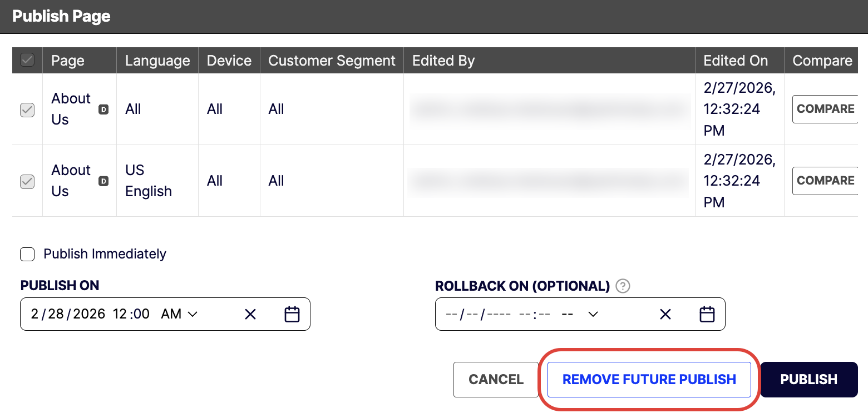Click the D badge on the US English row
The image size is (868, 418).
pyautogui.click(x=103, y=181)
